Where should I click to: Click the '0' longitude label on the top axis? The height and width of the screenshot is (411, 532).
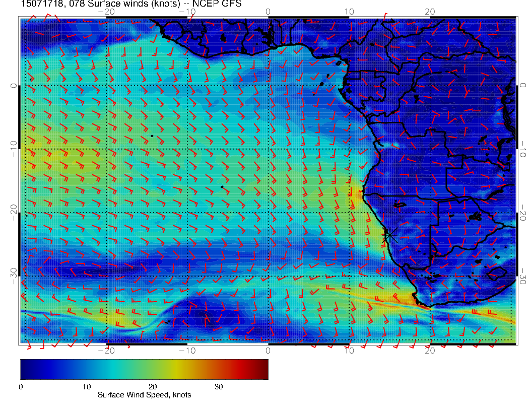tap(268, 12)
